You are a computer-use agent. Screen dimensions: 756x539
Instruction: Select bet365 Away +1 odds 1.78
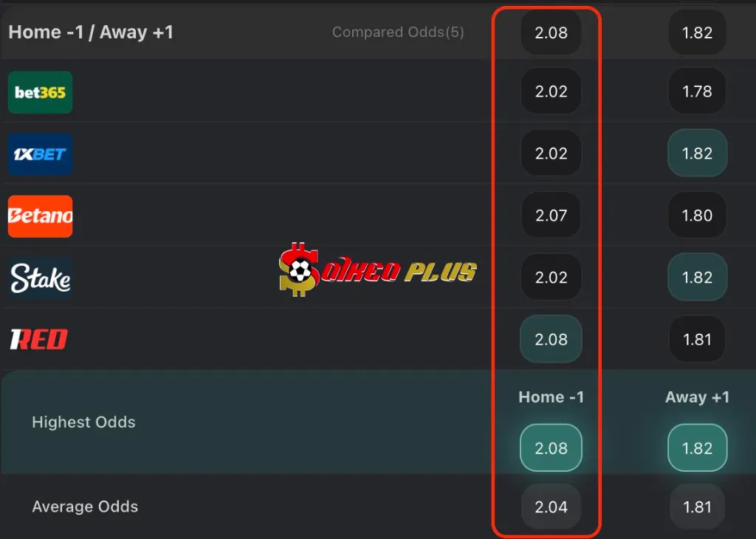(x=697, y=91)
